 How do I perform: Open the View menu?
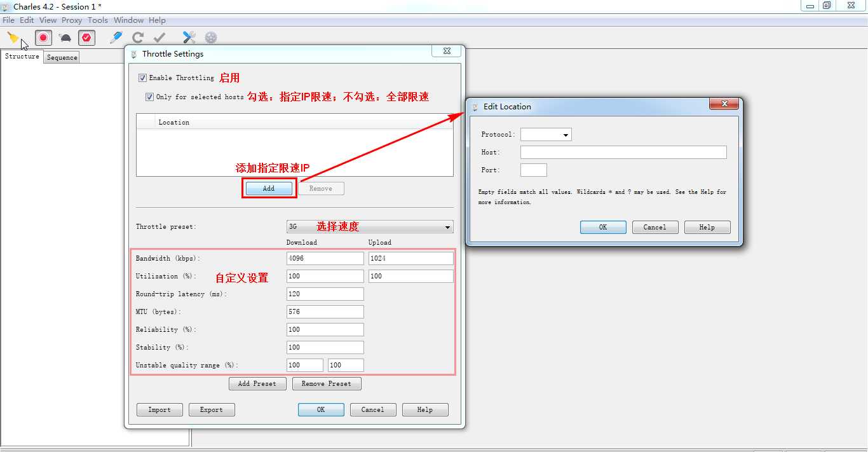(x=48, y=20)
